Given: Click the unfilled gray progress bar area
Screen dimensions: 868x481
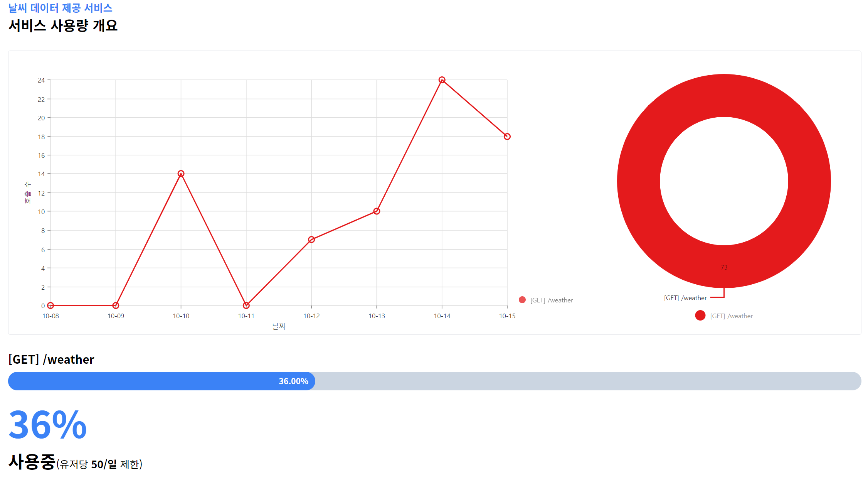Looking at the screenshot, I should [x=588, y=381].
